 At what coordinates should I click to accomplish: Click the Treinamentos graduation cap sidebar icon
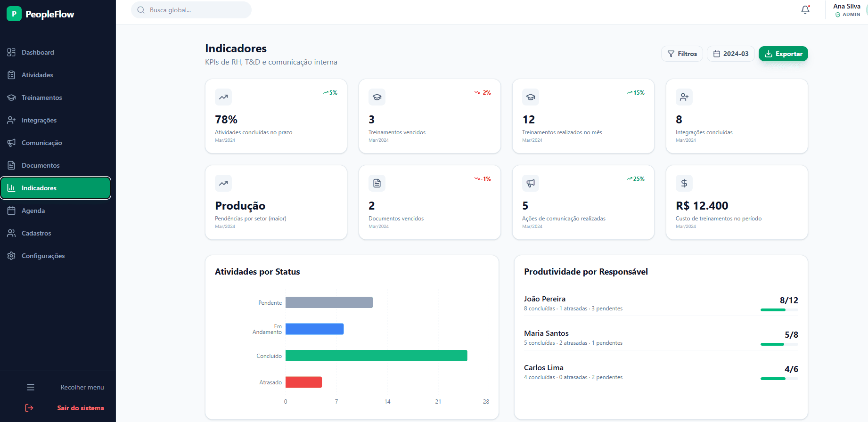pos(11,97)
